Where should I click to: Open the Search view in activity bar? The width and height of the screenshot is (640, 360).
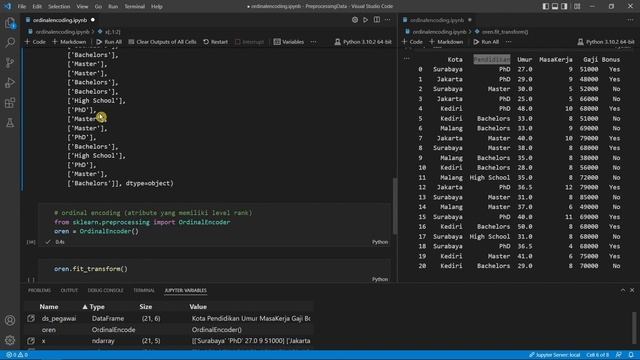[10, 42]
